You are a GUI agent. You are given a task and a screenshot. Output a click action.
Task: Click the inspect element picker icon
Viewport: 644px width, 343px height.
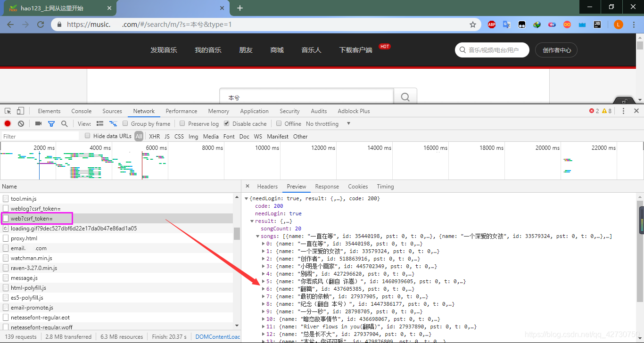(8, 111)
